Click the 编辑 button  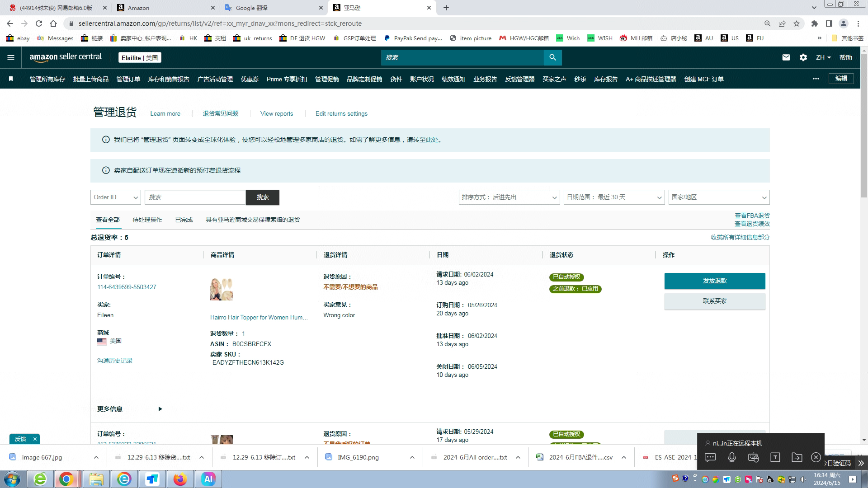841,78
